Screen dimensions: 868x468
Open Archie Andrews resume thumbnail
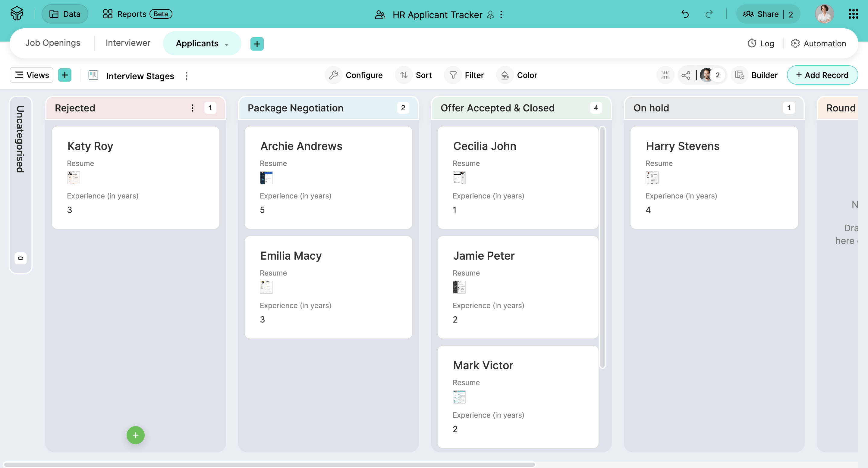tap(266, 177)
